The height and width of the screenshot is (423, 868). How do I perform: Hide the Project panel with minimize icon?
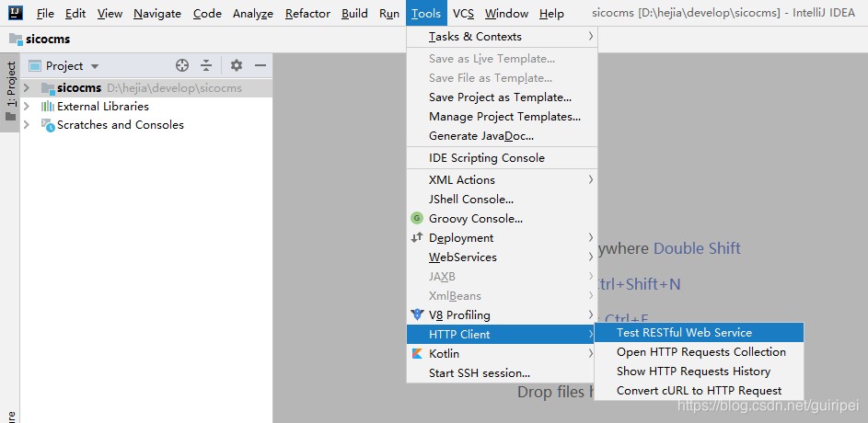(260, 65)
